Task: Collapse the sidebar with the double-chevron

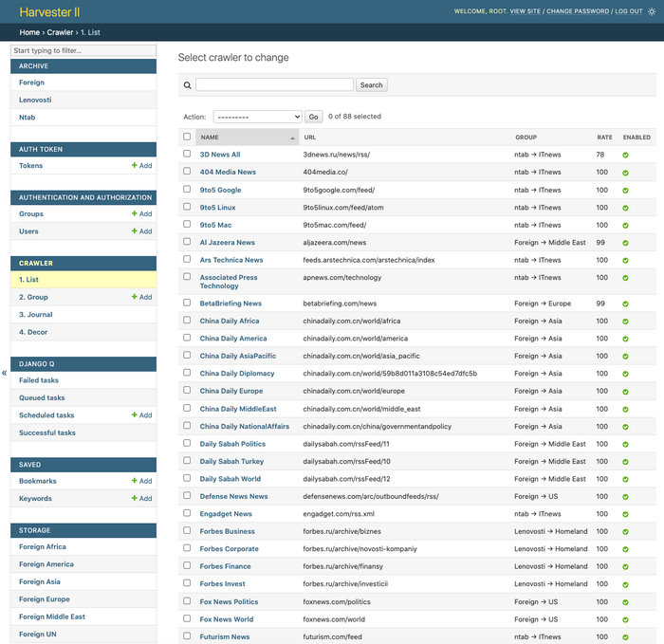Action: (4, 373)
